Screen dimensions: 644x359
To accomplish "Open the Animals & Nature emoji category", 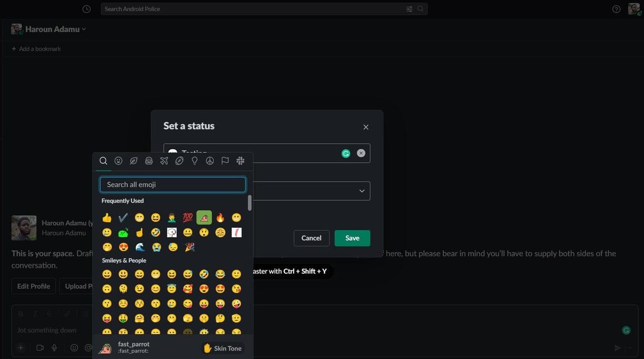I will click(134, 160).
